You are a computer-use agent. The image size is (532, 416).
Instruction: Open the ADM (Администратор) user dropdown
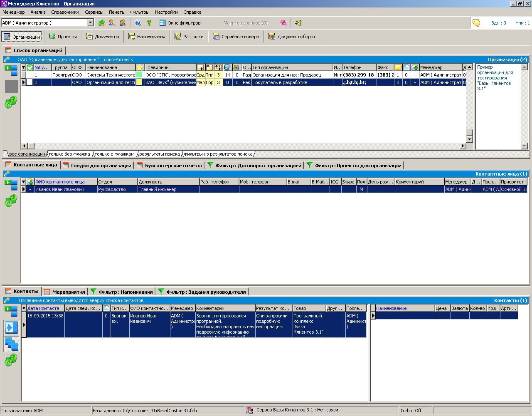point(91,23)
